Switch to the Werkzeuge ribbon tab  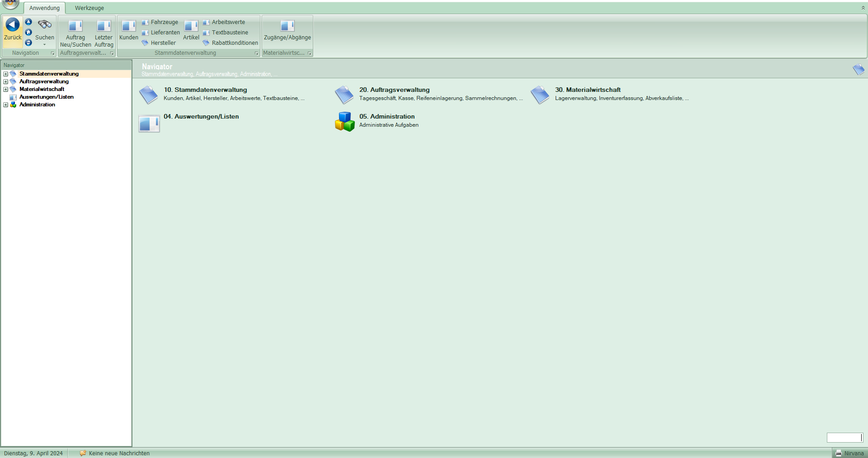(89, 8)
